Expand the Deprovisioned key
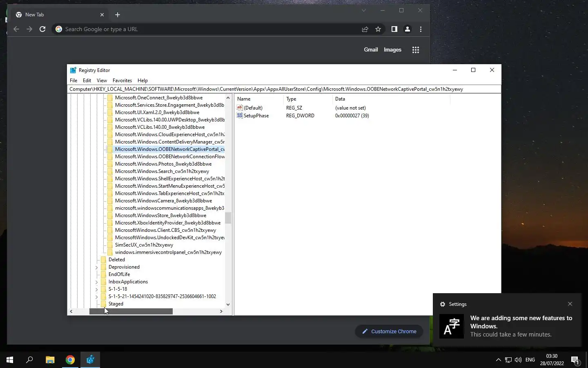 coord(97,267)
